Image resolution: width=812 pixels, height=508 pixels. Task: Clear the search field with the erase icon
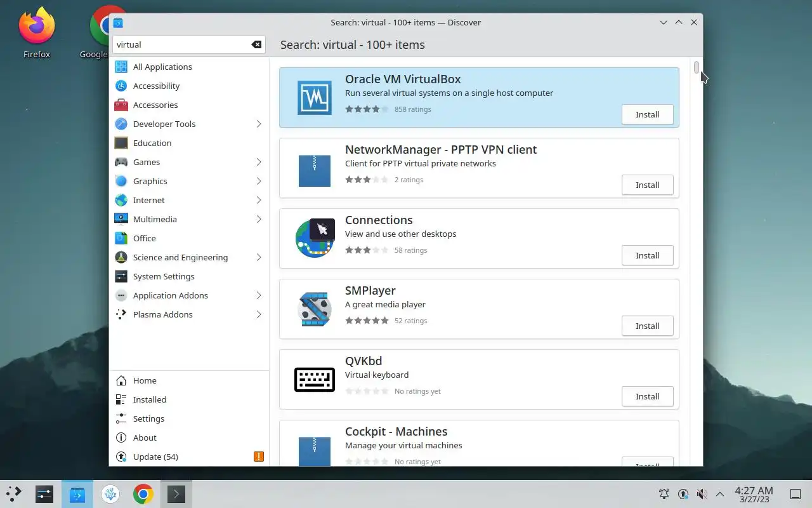point(256,44)
